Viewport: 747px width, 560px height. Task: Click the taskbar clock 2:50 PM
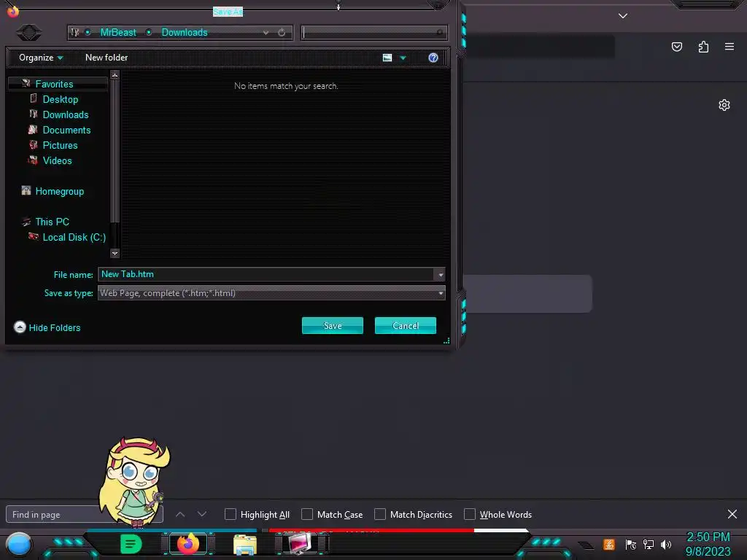coord(708,537)
